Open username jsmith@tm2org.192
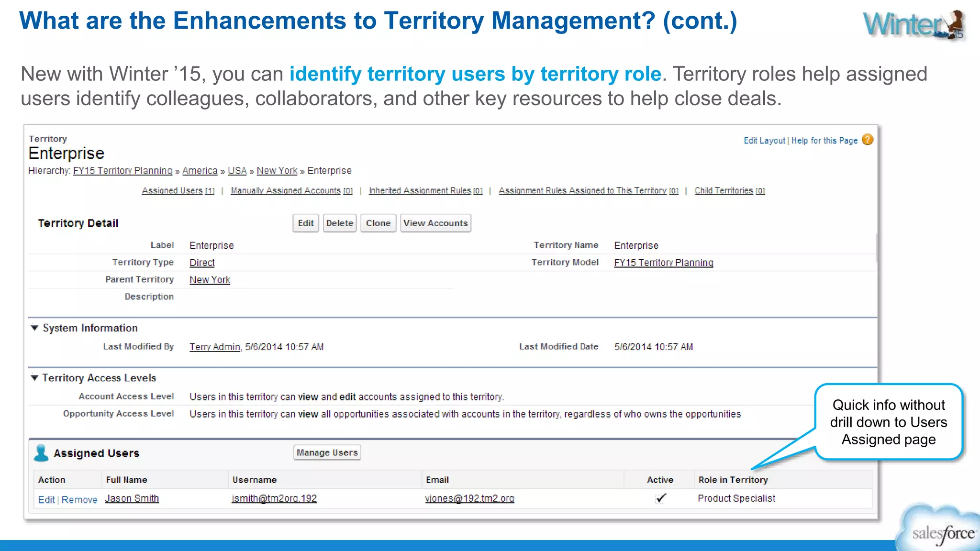Screen dimensions: 980x551 click(x=274, y=498)
